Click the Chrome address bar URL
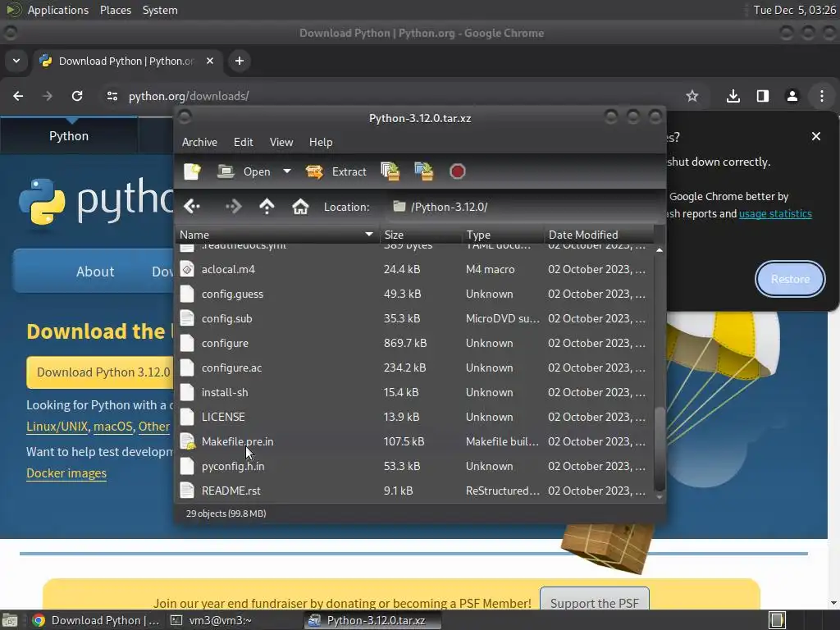Viewport: 840px width, 630px height. tap(189, 96)
